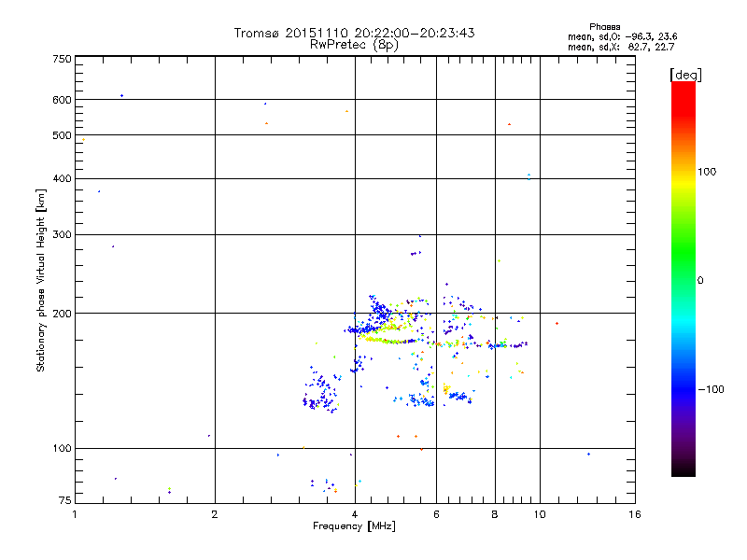
Task: Click the y-axis tick label '600'
Action: [62, 100]
